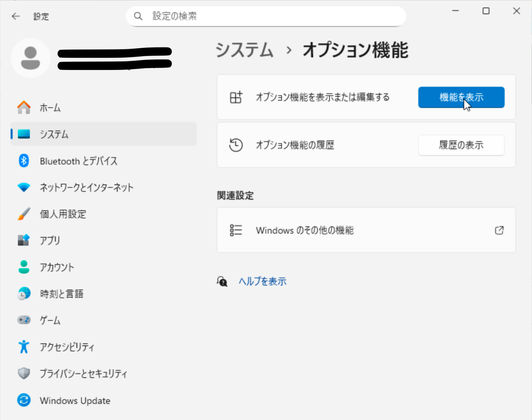The height and width of the screenshot is (420, 532).
Task: Click the アクセシビリティ figure icon
Action: coord(24,347)
